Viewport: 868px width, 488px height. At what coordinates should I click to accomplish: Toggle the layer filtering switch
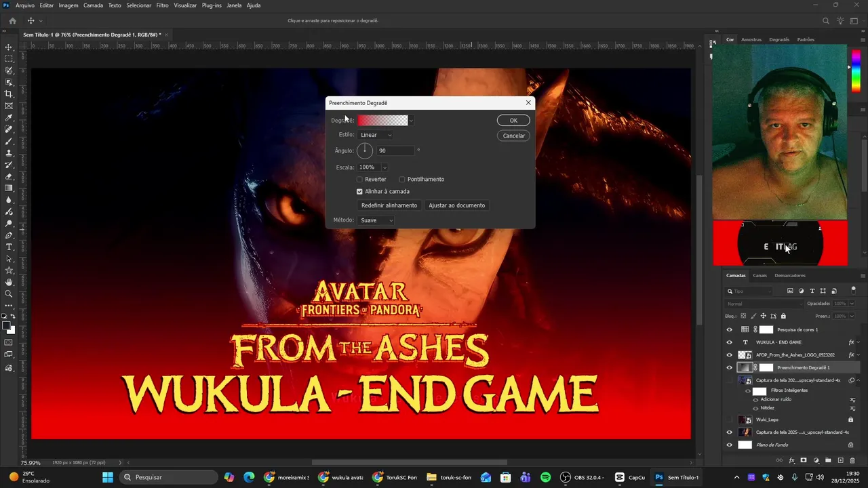click(x=853, y=290)
